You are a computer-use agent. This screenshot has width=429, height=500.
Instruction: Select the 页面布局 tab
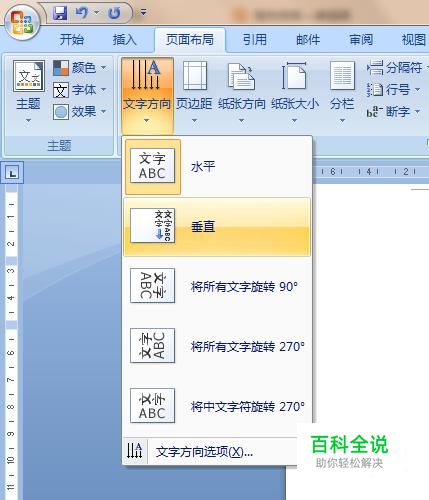pyautogui.click(x=190, y=40)
